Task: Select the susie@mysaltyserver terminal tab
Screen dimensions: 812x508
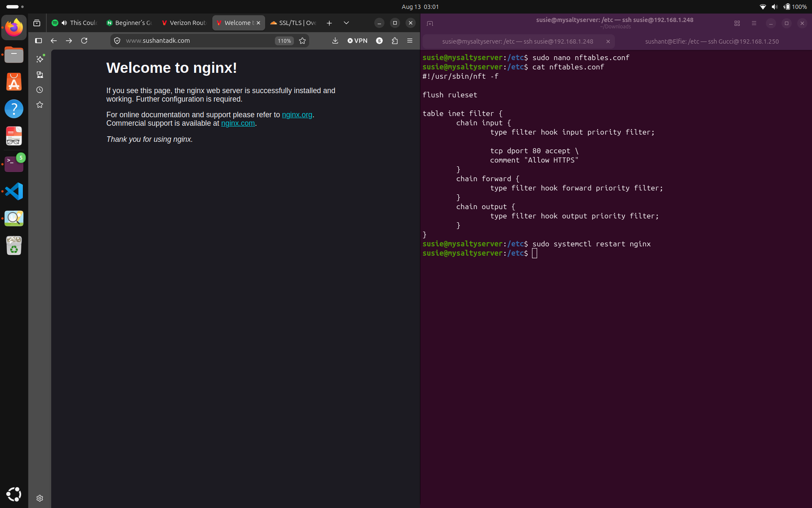Action: 518,41
